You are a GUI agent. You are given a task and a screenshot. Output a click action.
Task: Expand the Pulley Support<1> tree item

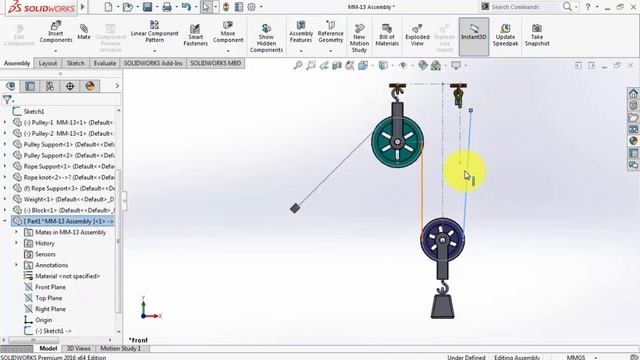5,144
